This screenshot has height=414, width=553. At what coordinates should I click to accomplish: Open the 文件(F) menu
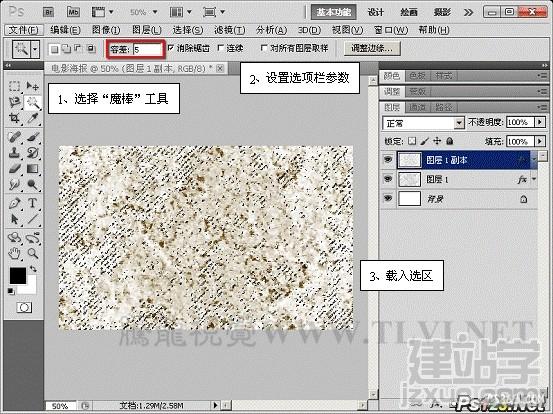pos(23,30)
